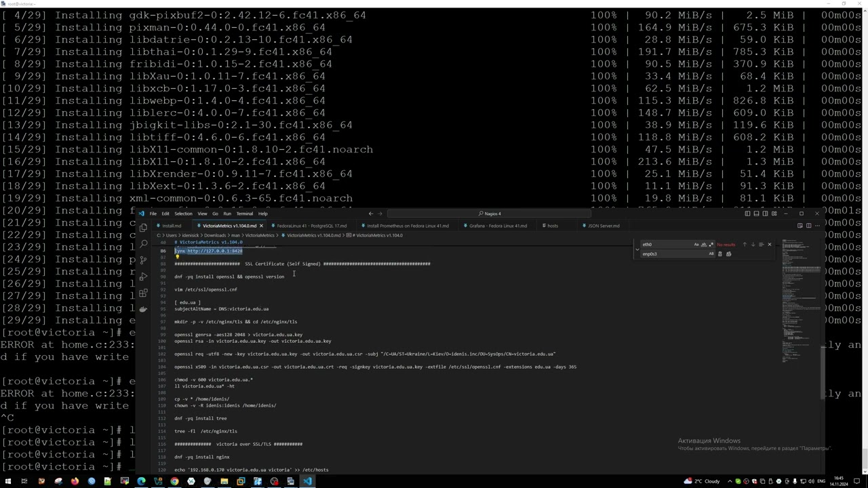Go to next match in find widget
The image size is (868, 488).
753,245
